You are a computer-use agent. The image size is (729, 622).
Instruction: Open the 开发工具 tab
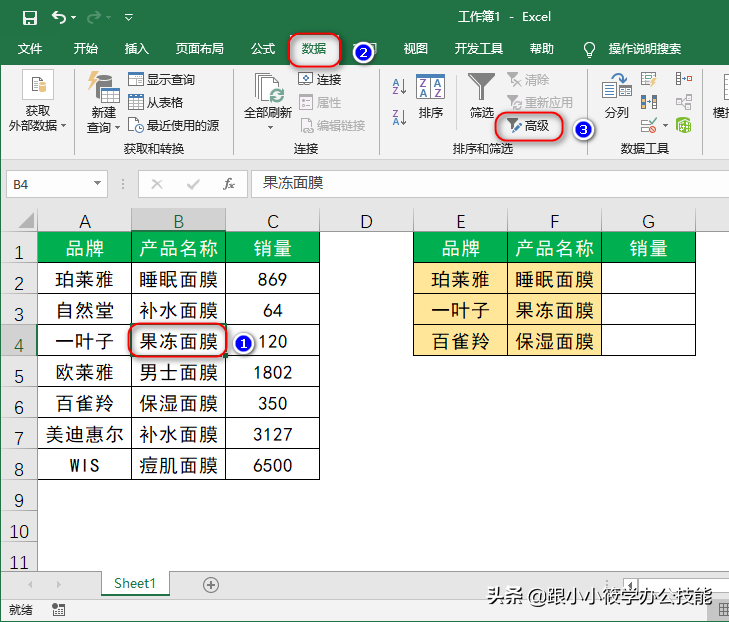click(478, 49)
